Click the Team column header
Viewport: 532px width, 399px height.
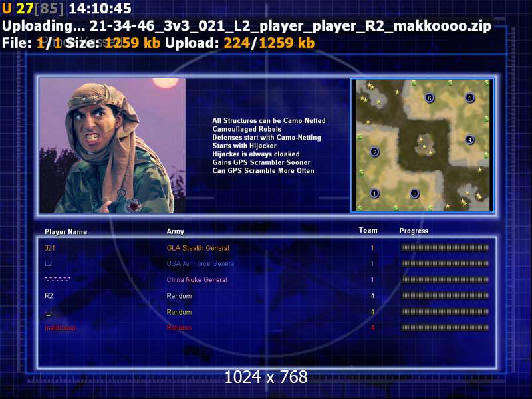pos(368,230)
